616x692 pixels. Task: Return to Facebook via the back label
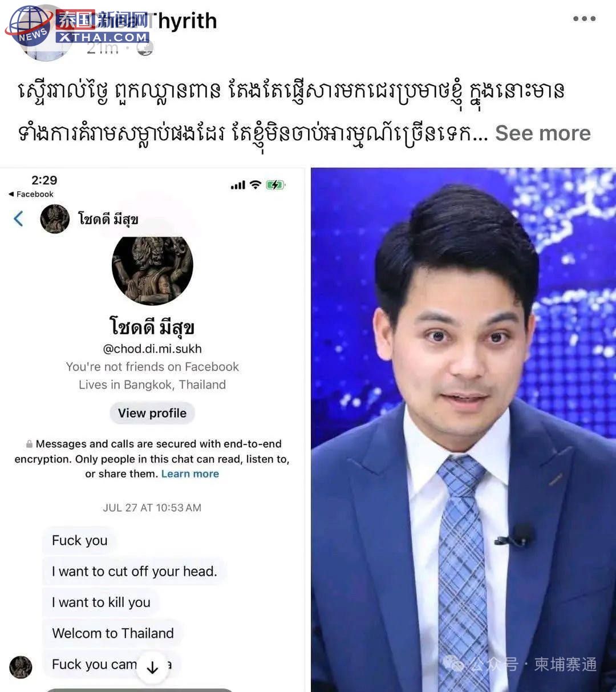coord(31,194)
